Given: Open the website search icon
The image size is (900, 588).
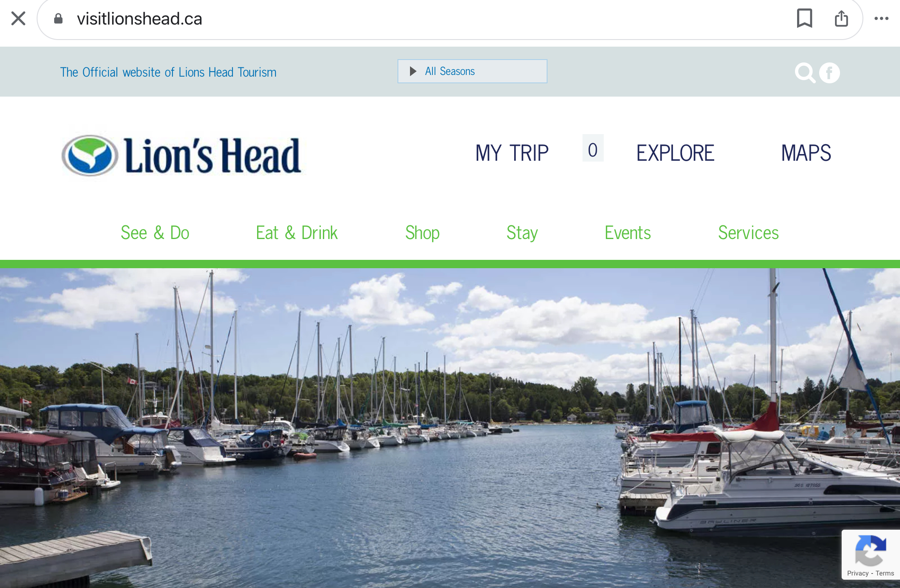Looking at the screenshot, I should pos(805,73).
